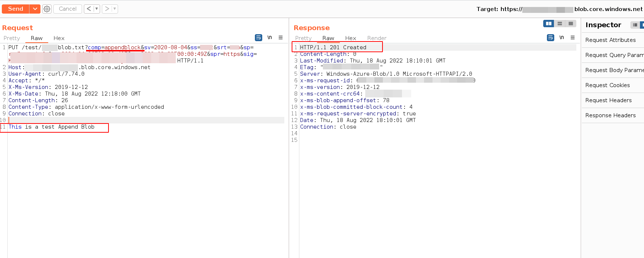Switch Request view to Pretty tab
644x258 pixels.
coord(12,38)
